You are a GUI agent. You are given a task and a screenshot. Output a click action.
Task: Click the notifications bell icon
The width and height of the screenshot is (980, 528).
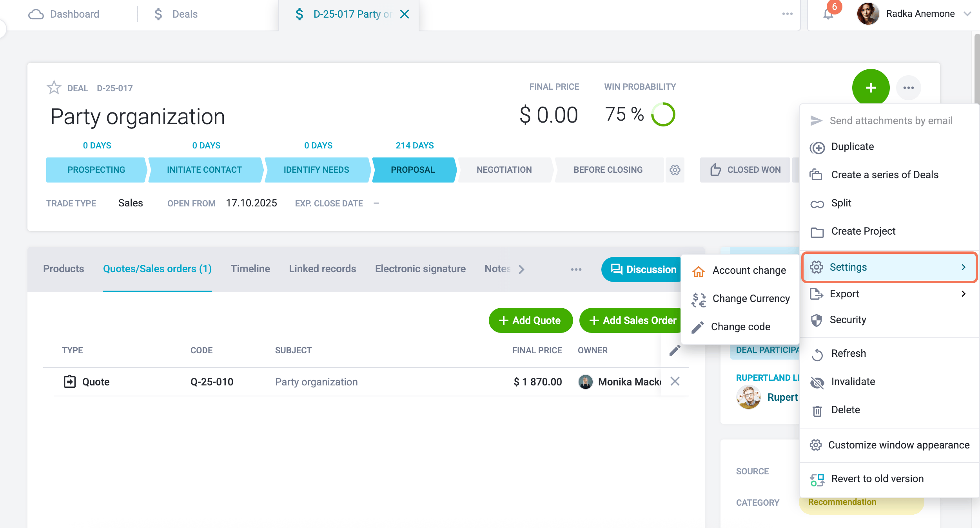coord(828,14)
